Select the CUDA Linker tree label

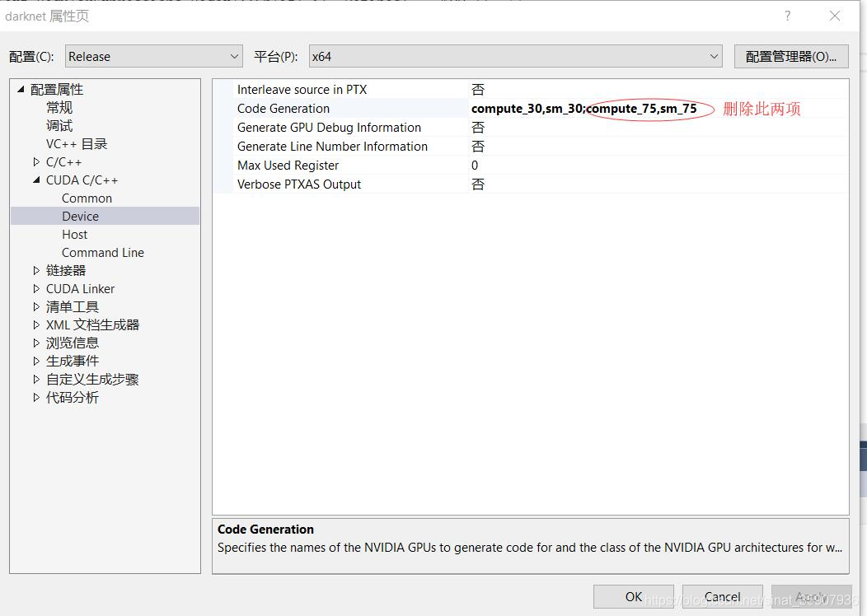pos(80,288)
